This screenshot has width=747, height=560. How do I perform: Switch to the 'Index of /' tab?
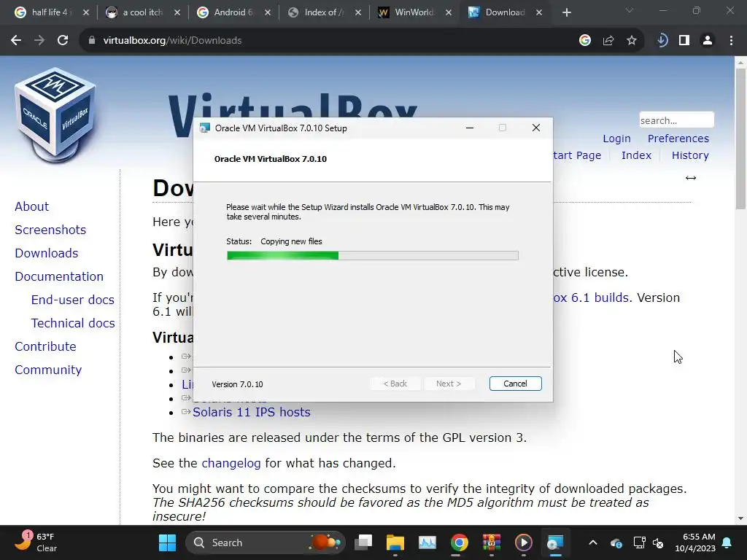tap(324, 13)
